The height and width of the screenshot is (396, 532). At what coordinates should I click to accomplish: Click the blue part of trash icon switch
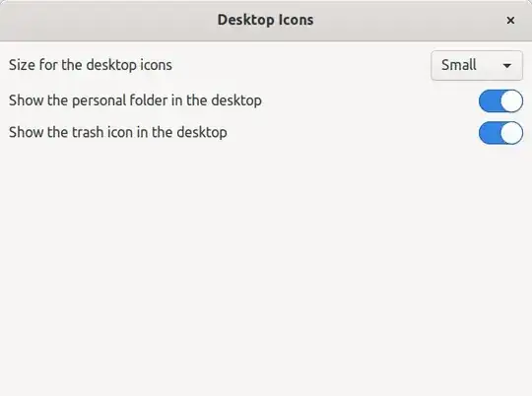click(x=490, y=133)
